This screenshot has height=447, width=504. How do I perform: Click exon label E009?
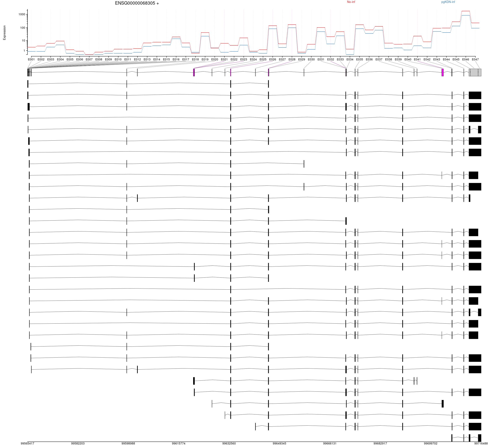point(109,59)
